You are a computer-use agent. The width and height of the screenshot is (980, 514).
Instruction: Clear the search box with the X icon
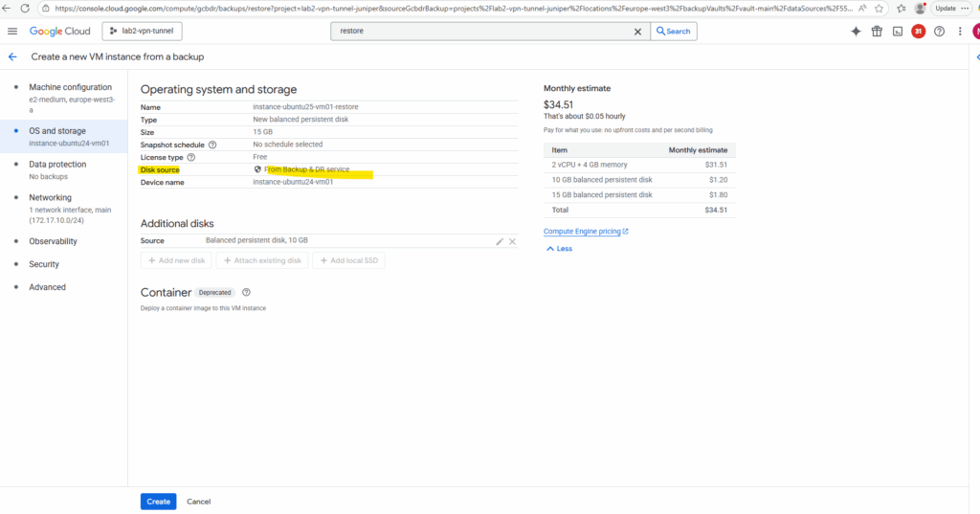[x=637, y=32]
